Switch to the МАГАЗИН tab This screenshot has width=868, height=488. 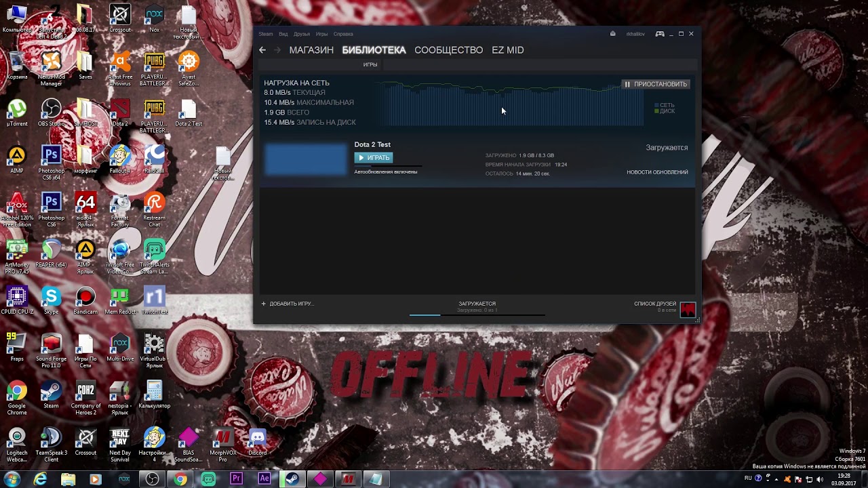point(311,50)
